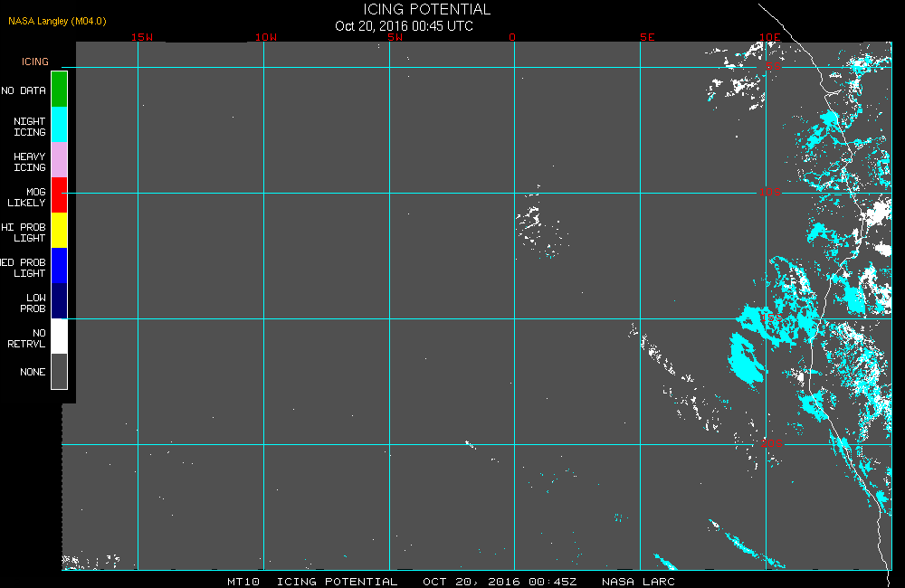Click the red MOG LIKELY color swatch
The image size is (905, 588).
coord(60,195)
